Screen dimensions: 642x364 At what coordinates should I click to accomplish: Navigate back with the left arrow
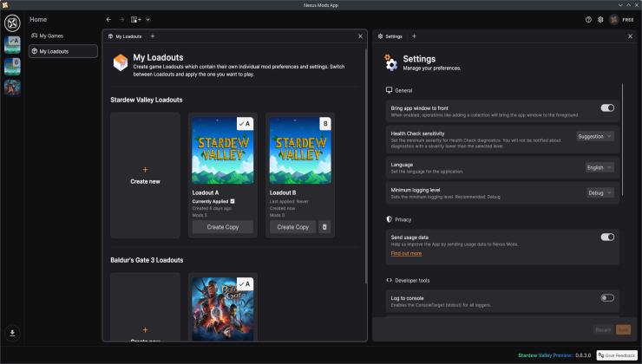[x=108, y=19]
